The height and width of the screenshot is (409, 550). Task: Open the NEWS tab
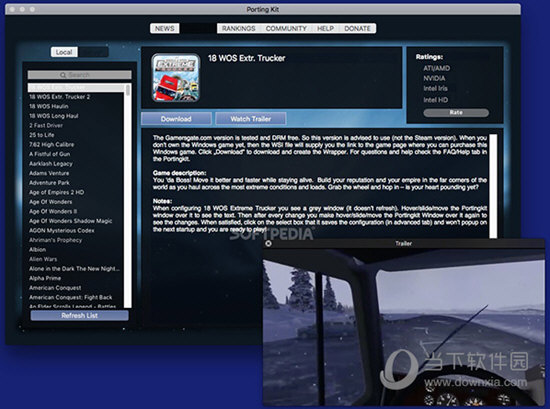[165, 28]
